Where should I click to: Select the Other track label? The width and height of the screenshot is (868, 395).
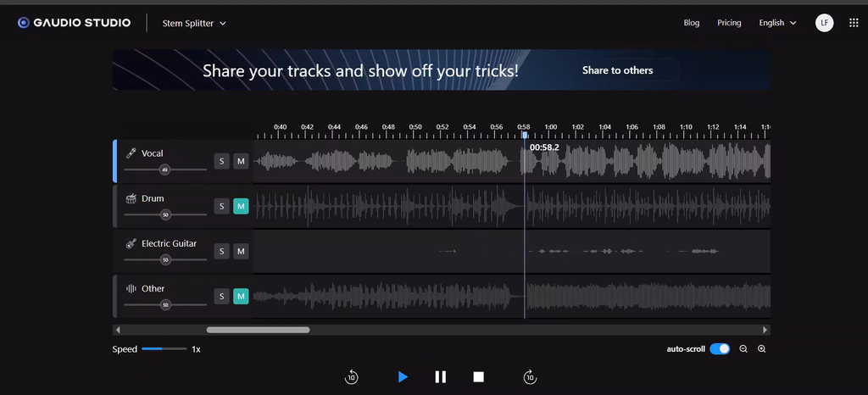tap(153, 288)
